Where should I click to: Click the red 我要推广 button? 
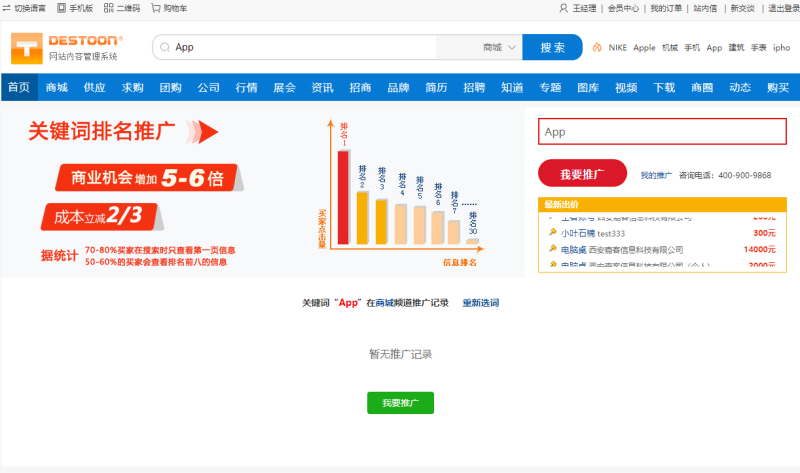tap(582, 173)
